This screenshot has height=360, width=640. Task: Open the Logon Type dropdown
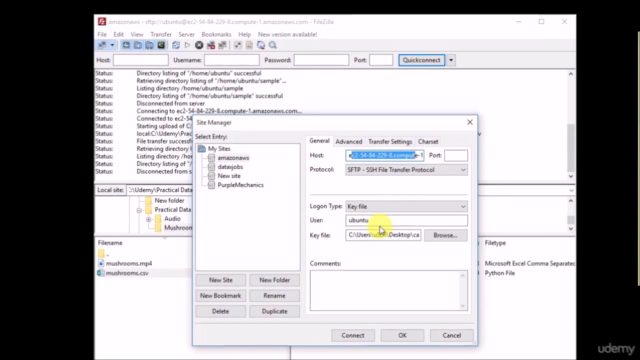click(x=407, y=207)
